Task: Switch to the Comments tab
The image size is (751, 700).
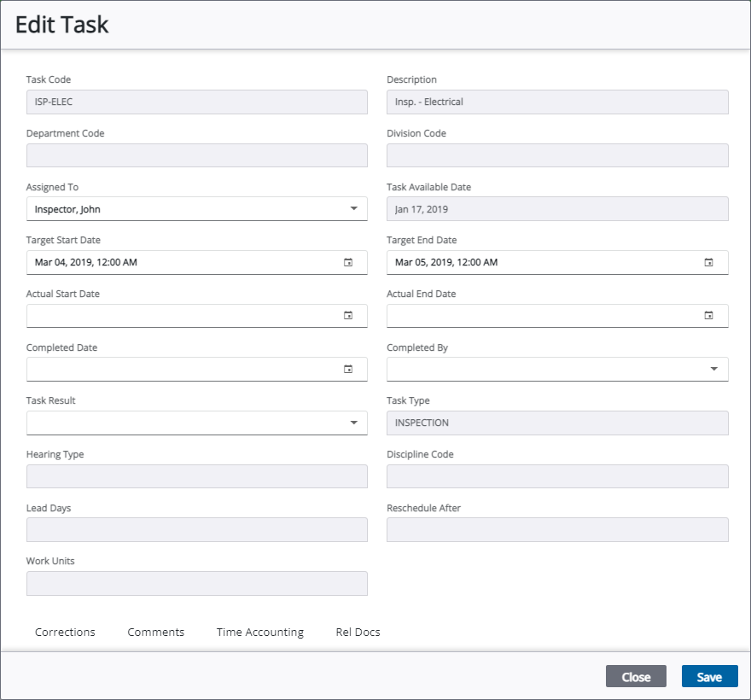Action: [x=155, y=632]
